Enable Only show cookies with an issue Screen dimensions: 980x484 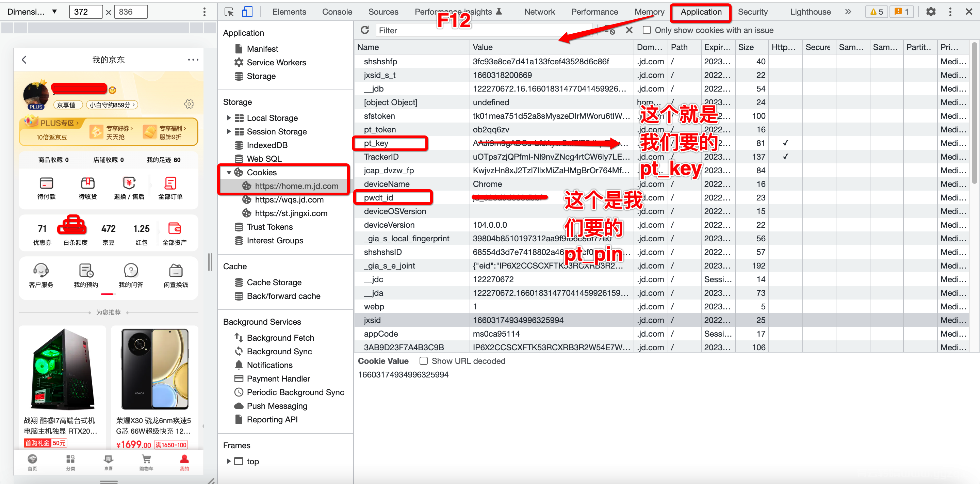647,30
